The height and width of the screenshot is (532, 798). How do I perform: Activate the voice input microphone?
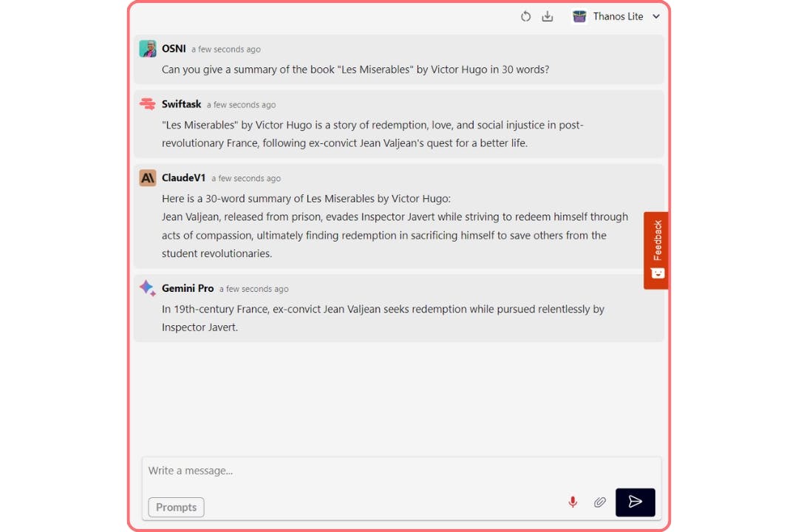click(x=573, y=502)
